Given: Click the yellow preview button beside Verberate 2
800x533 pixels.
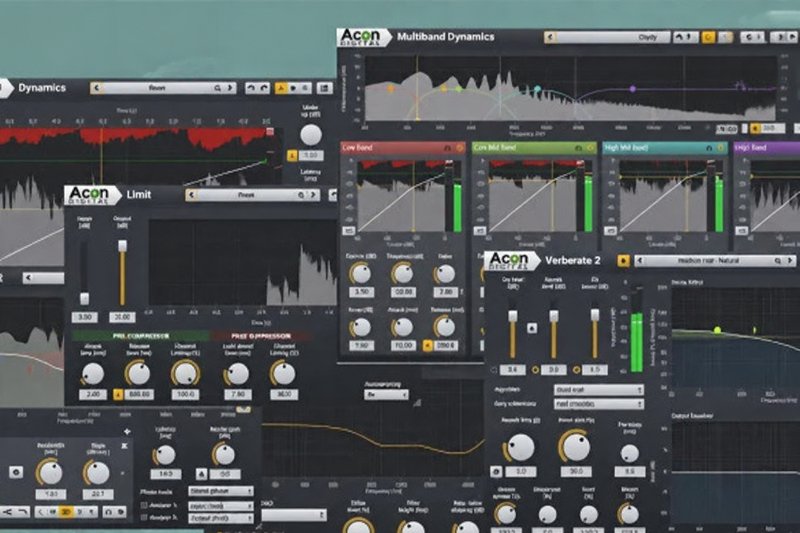Looking at the screenshot, I should click(623, 261).
